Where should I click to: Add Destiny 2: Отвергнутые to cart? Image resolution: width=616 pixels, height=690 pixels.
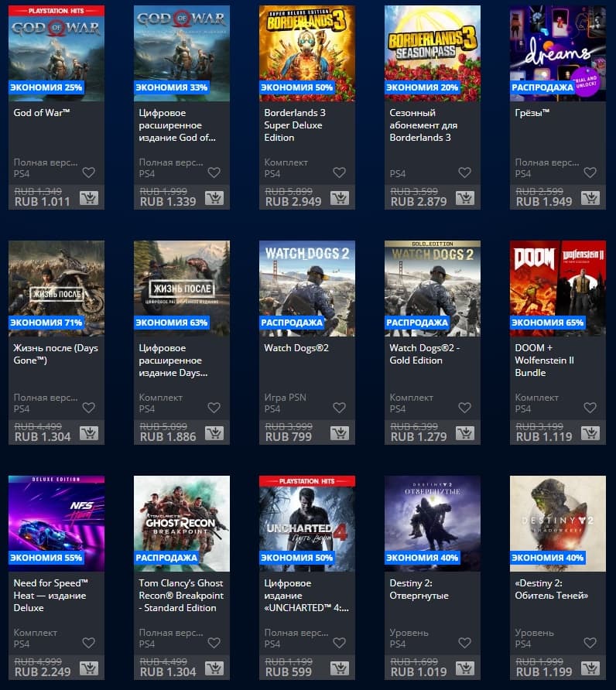[465, 668]
